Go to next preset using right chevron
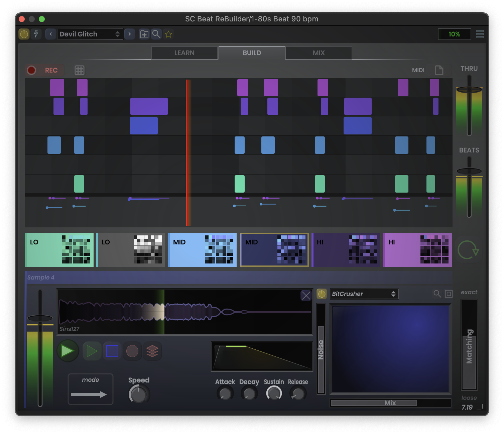 (x=129, y=34)
